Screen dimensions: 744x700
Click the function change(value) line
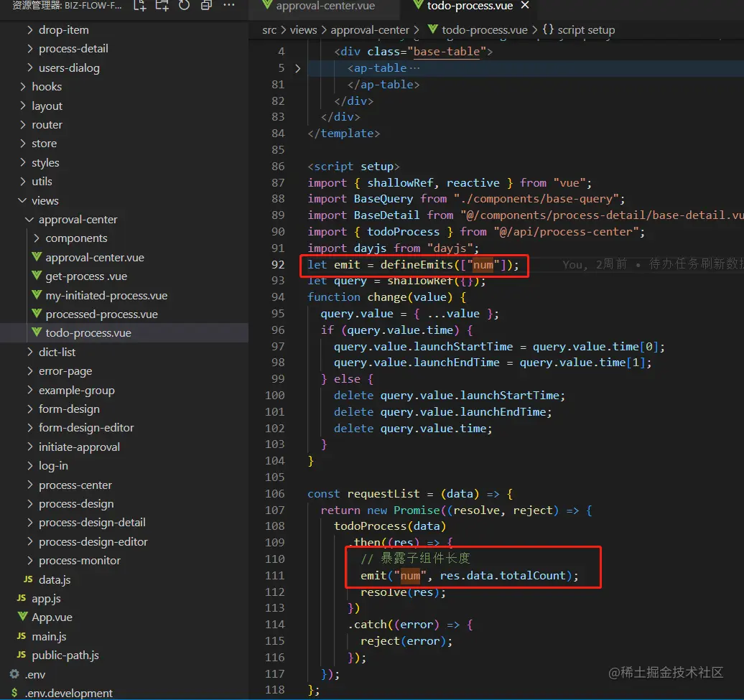[386, 297]
